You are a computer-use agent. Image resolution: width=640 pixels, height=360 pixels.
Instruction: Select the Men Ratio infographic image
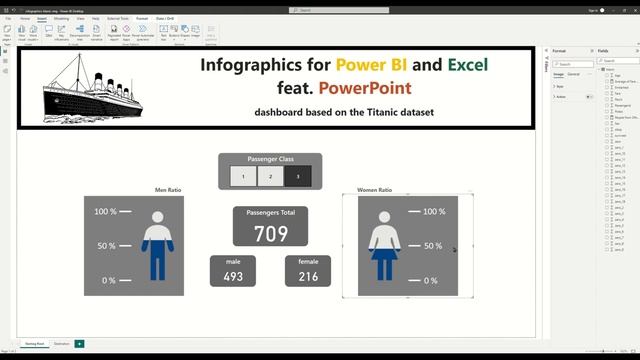134,246
